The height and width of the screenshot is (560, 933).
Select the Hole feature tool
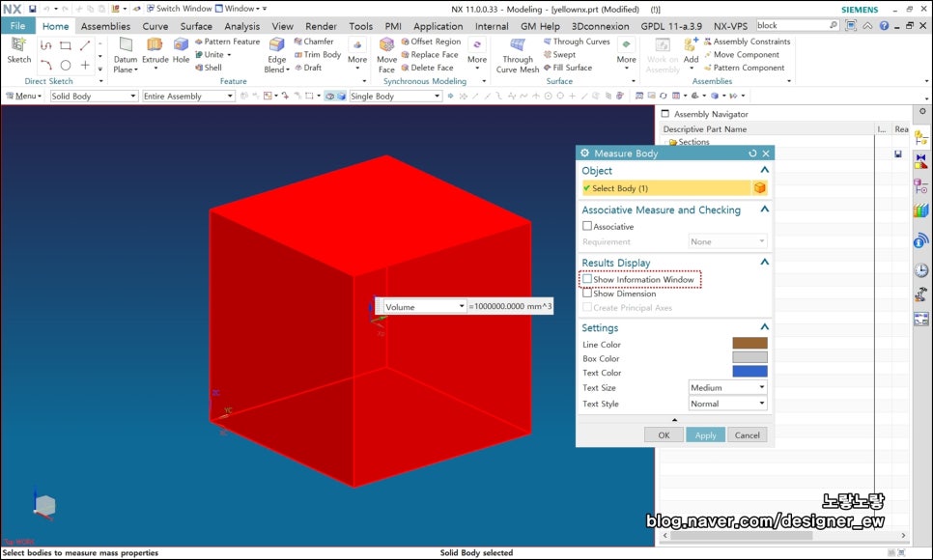click(182, 45)
